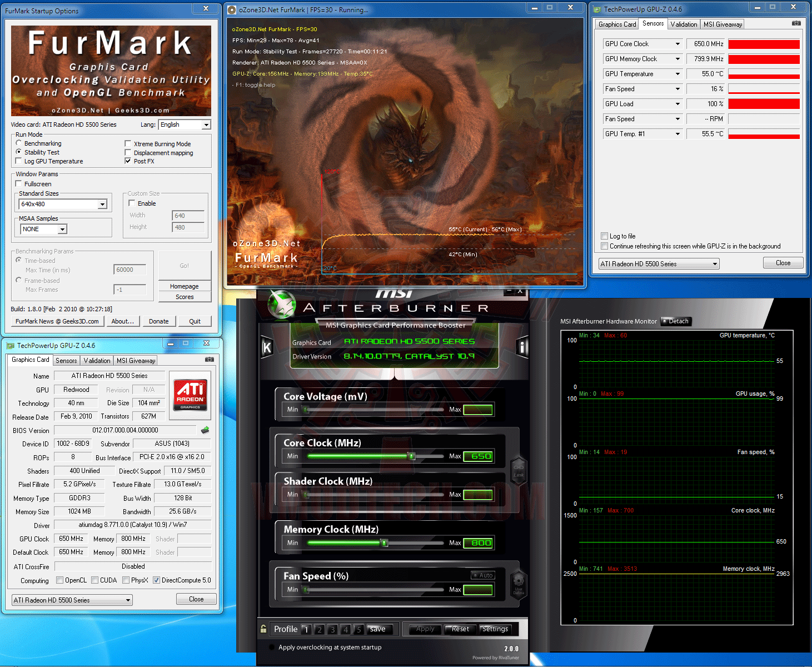The image size is (812, 667).
Task: Open FurMark Scores
Action: point(185,297)
